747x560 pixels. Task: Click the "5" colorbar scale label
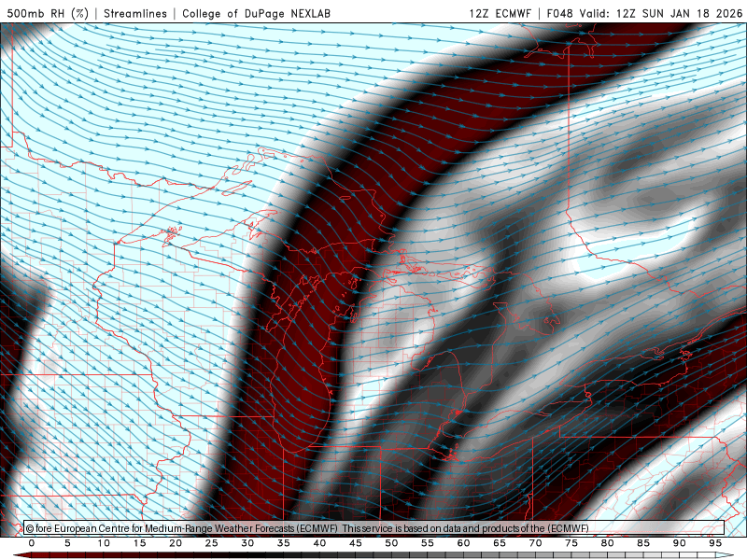67,543
